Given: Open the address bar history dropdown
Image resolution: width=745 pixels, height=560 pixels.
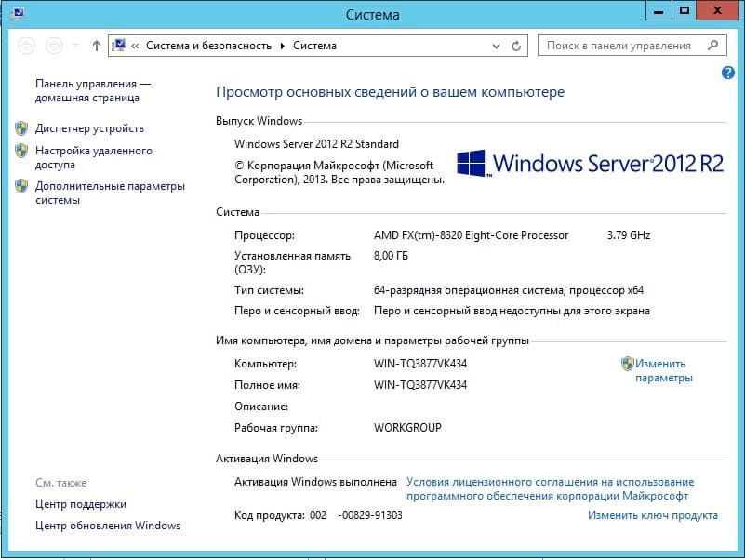Looking at the screenshot, I should click(496, 47).
